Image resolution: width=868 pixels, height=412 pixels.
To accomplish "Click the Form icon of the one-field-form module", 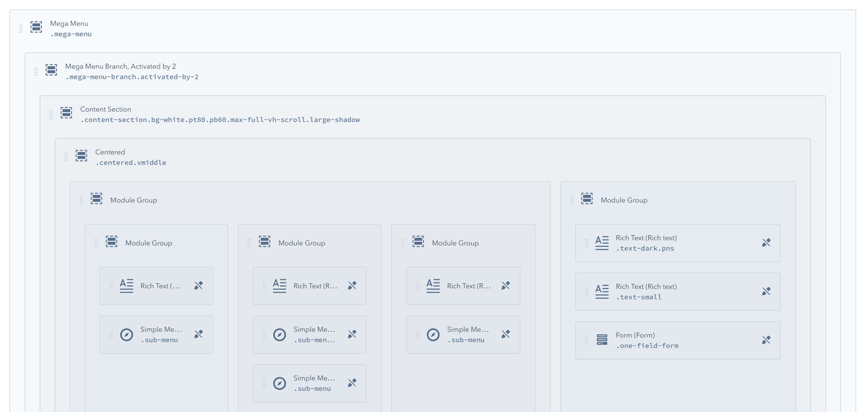I will tap(601, 340).
